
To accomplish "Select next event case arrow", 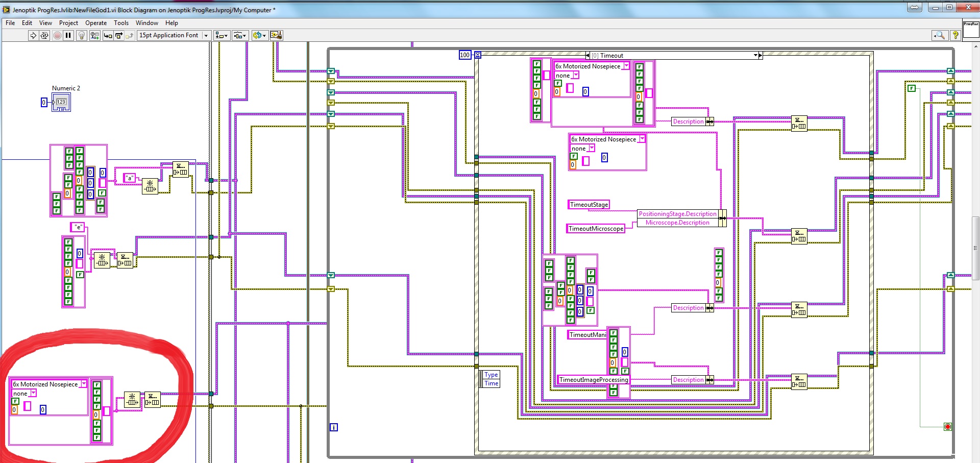I will coord(761,55).
